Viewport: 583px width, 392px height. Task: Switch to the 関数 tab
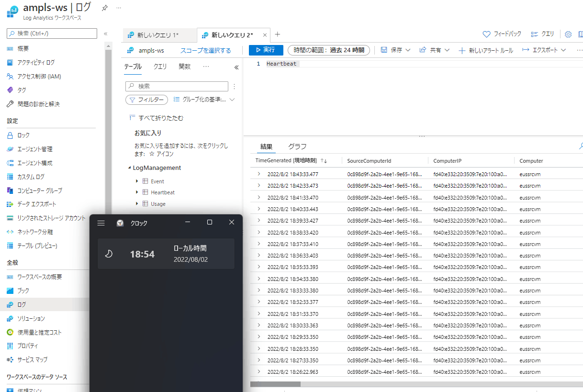(x=185, y=67)
